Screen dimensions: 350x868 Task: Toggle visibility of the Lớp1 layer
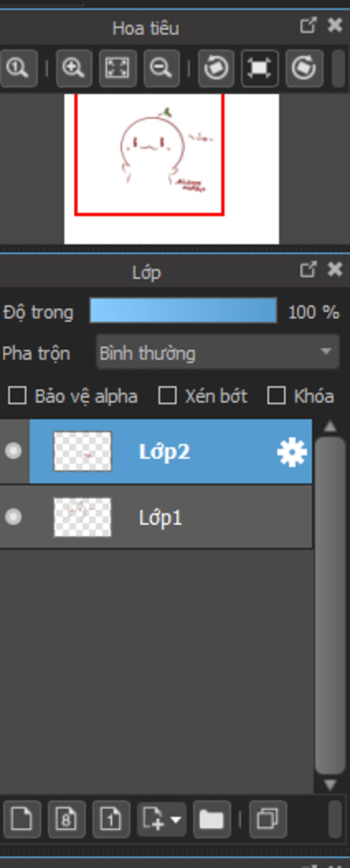(14, 516)
